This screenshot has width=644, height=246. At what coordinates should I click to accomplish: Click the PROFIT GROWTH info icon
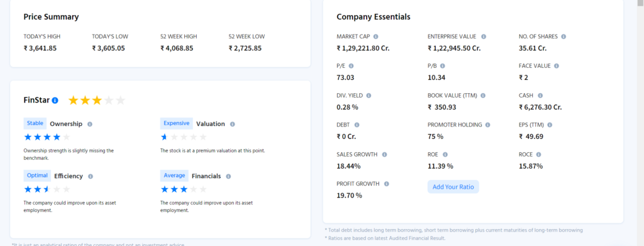coord(387,184)
